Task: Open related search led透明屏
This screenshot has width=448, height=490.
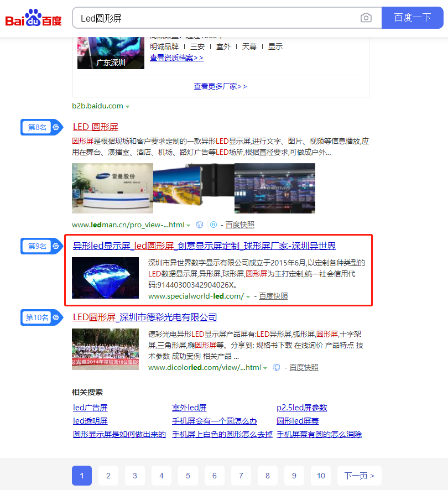Action: tap(90, 421)
